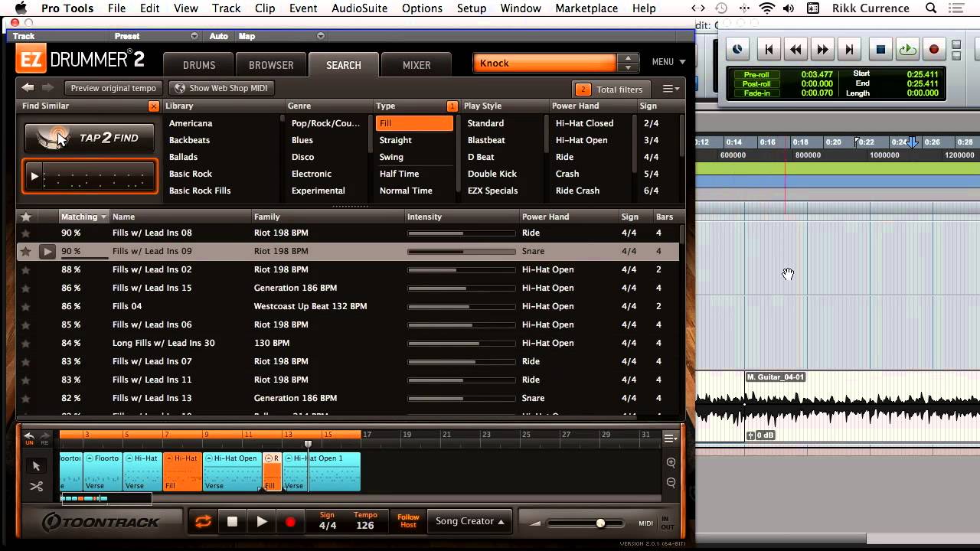Select the scissors split tool
This screenshot has height=551, width=980.
click(36, 486)
